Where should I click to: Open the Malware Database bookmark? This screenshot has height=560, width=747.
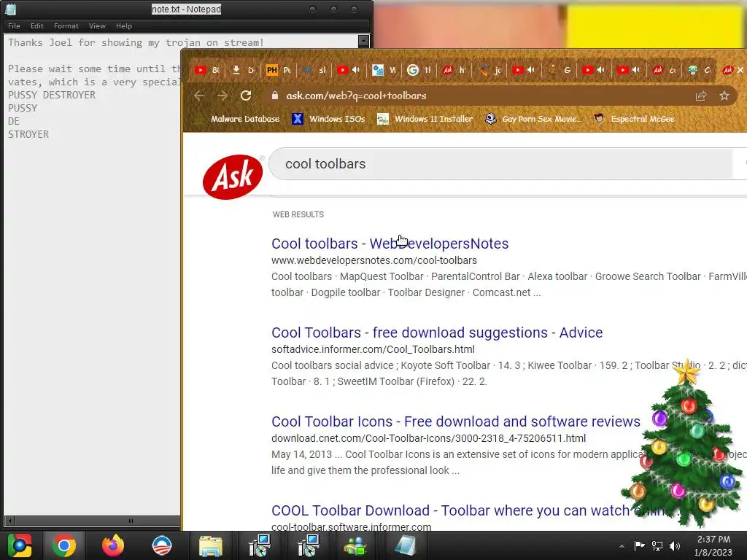tap(239, 119)
